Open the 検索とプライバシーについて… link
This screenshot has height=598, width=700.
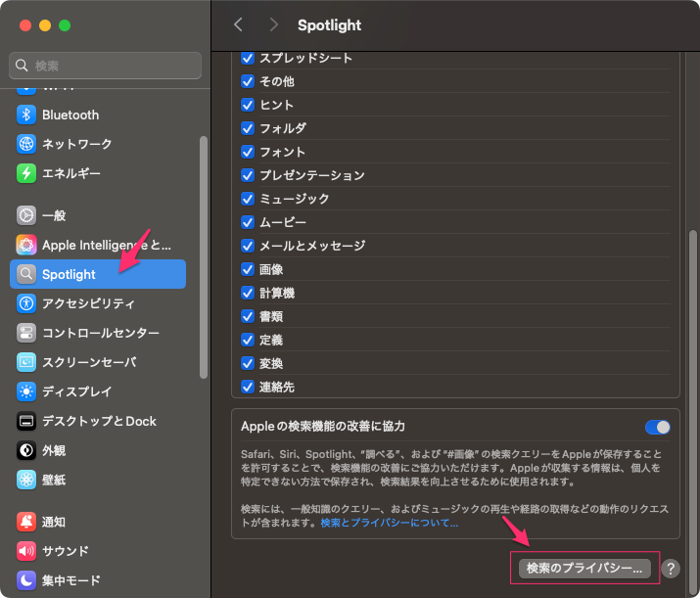(x=390, y=523)
